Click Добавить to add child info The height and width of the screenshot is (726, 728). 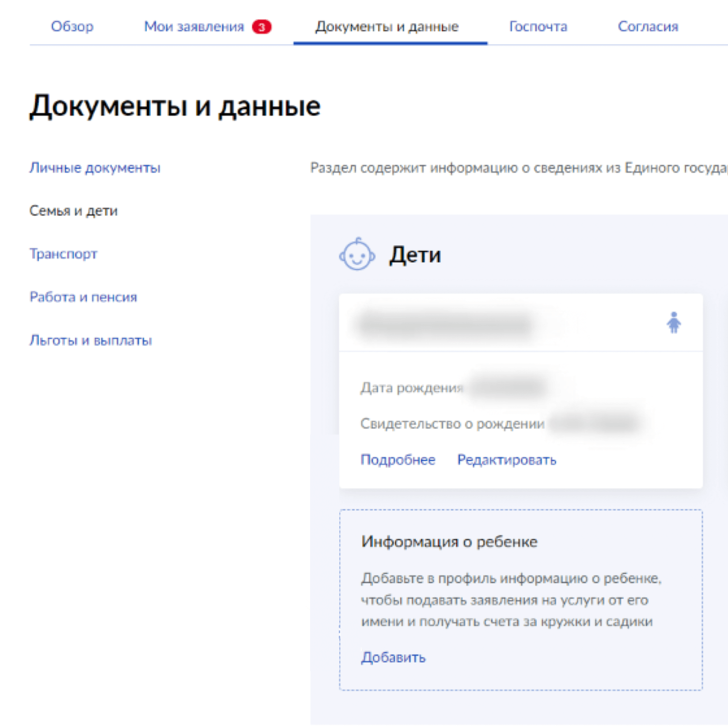pyautogui.click(x=393, y=658)
